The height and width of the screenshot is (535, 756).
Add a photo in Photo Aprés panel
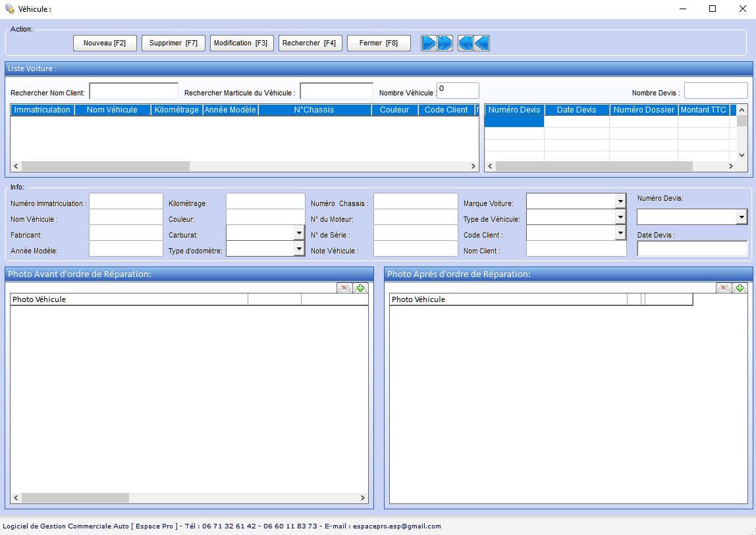[x=740, y=288]
